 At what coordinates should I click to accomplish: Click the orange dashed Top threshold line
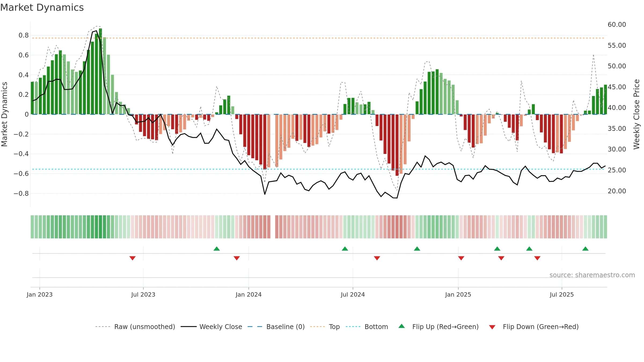tap(318, 38)
